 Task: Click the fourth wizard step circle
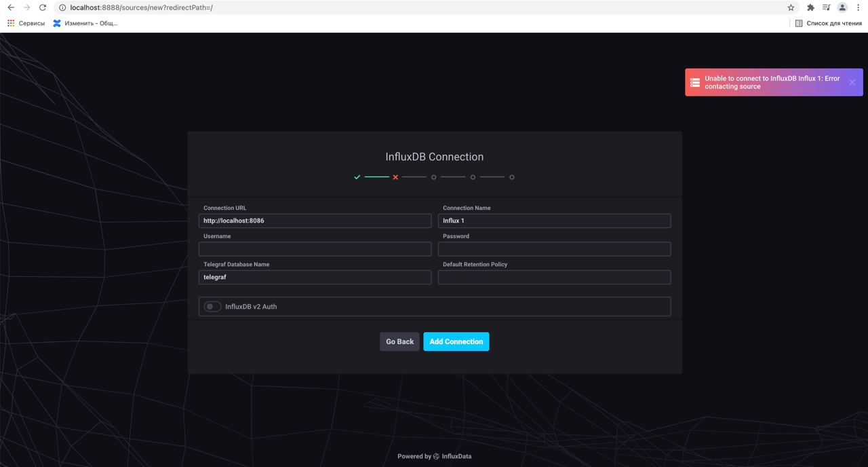coord(473,177)
